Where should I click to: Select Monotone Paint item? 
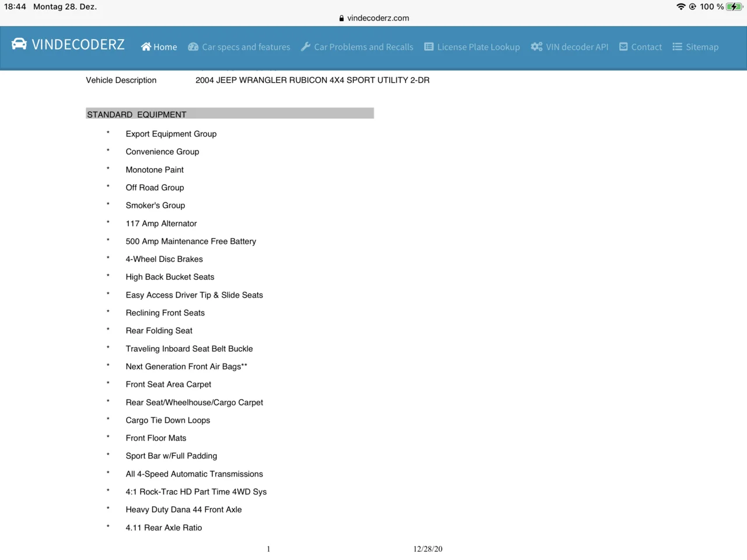click(x=155, y=170)
